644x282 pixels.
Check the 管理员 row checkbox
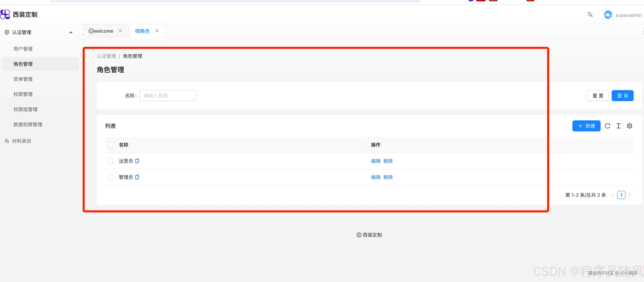[x=110, y=177]
